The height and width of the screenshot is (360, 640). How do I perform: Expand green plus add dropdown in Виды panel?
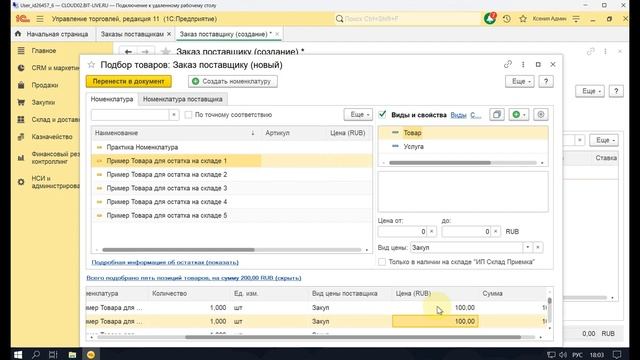[519, 115]
